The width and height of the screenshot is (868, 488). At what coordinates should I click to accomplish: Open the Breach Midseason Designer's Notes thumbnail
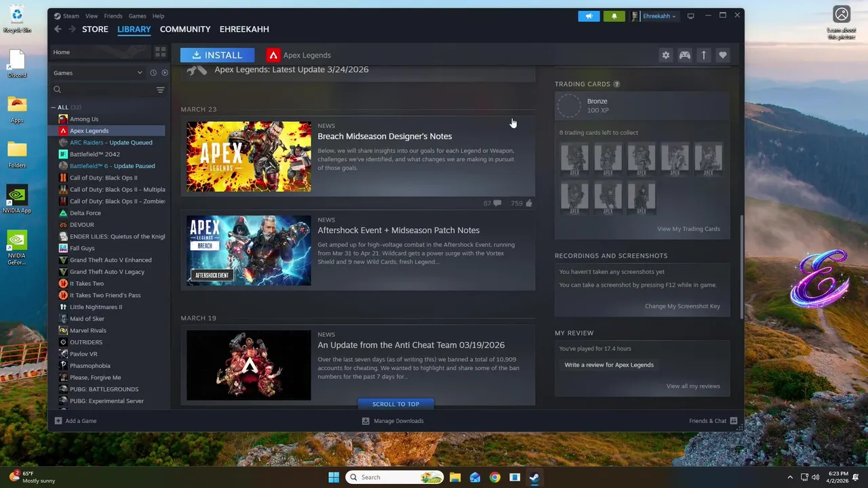click(249, 157)
